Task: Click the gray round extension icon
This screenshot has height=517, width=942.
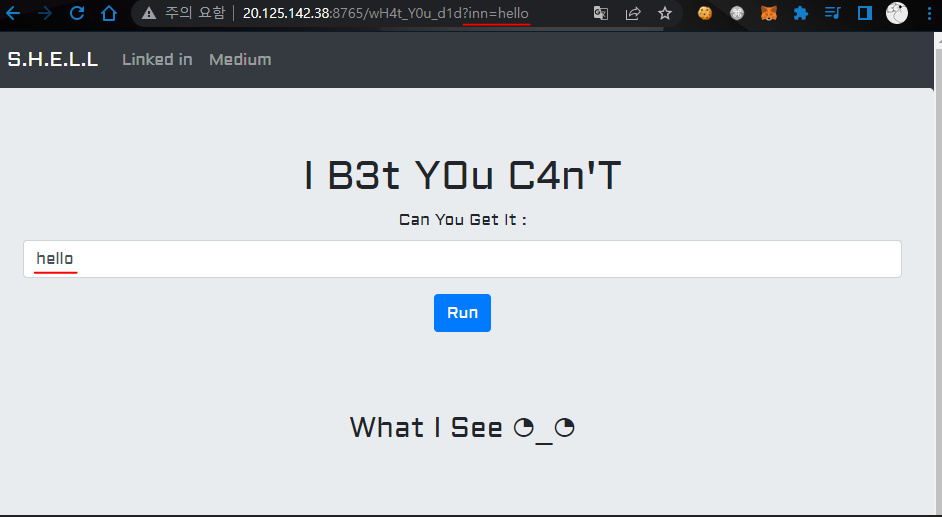Action: [737, 13]
